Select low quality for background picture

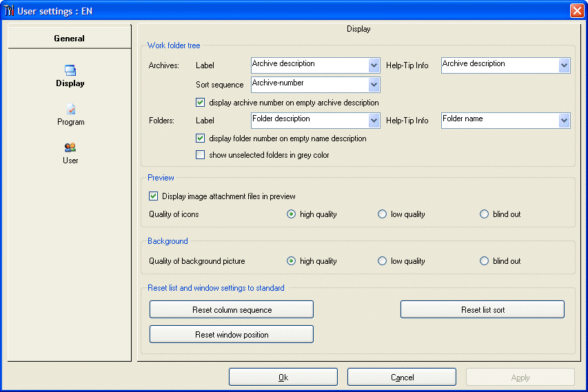[x=382, y=261]
